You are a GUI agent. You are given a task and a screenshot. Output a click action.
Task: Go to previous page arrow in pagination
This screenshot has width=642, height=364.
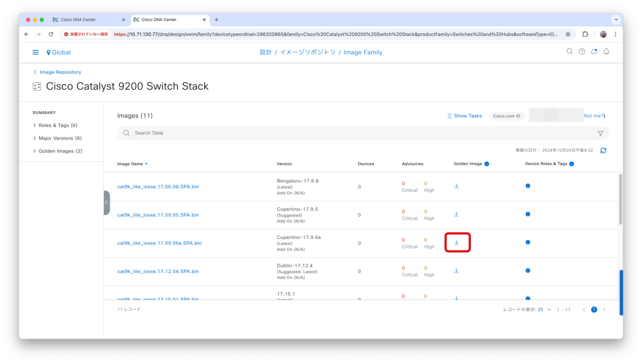[x=584, y=309]
